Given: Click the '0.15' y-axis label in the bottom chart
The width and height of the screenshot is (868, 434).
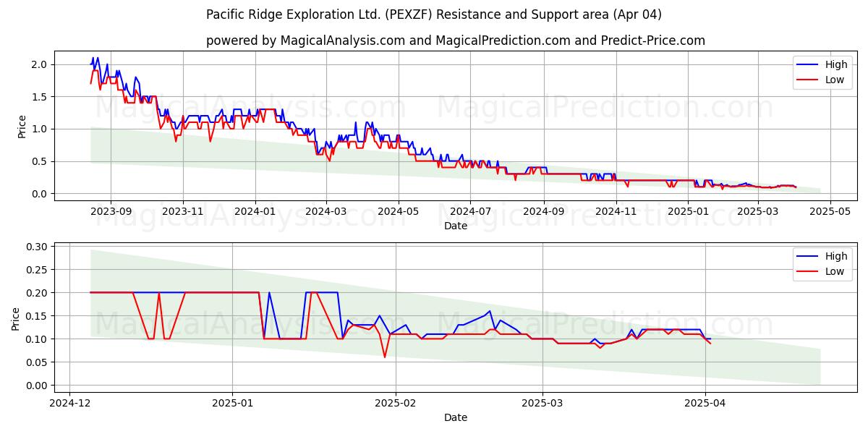Looking at the screenshot, I should click(36, 316).
